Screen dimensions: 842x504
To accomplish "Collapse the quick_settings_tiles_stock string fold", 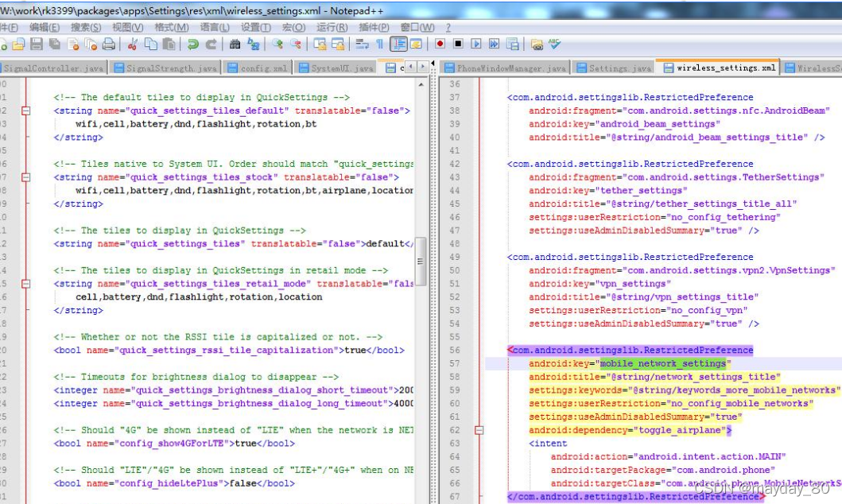I will coord(25,177).
